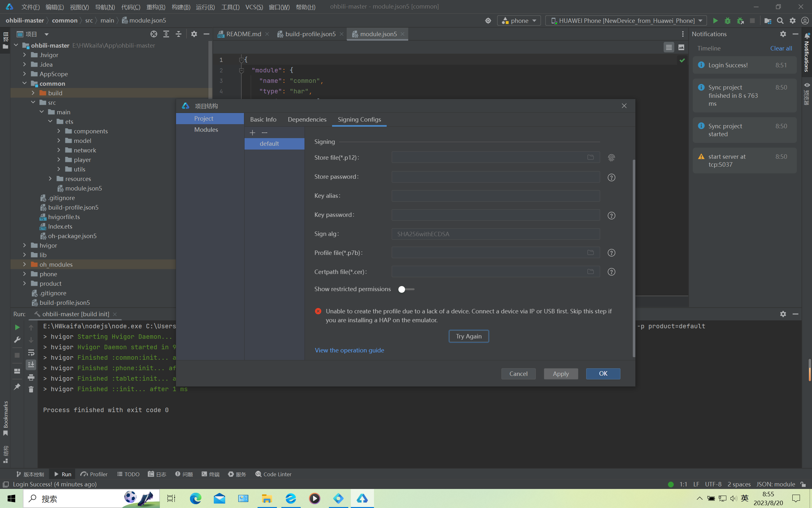This screenshot has width=812, height=508.
Task: Open IDE settings gear in top toolbar
Action: [793, 21]
